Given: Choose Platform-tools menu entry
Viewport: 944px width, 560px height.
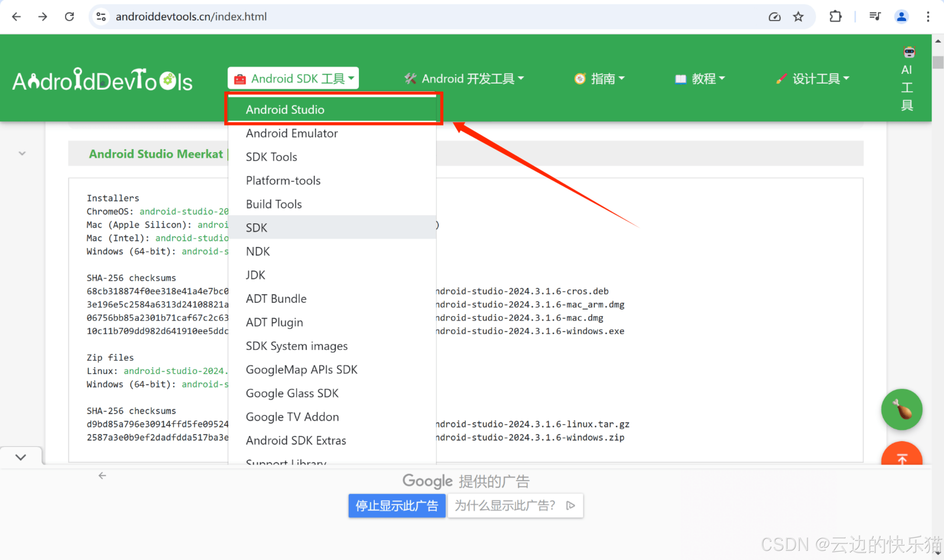Looking at the screenshot, I should [332, 180].
